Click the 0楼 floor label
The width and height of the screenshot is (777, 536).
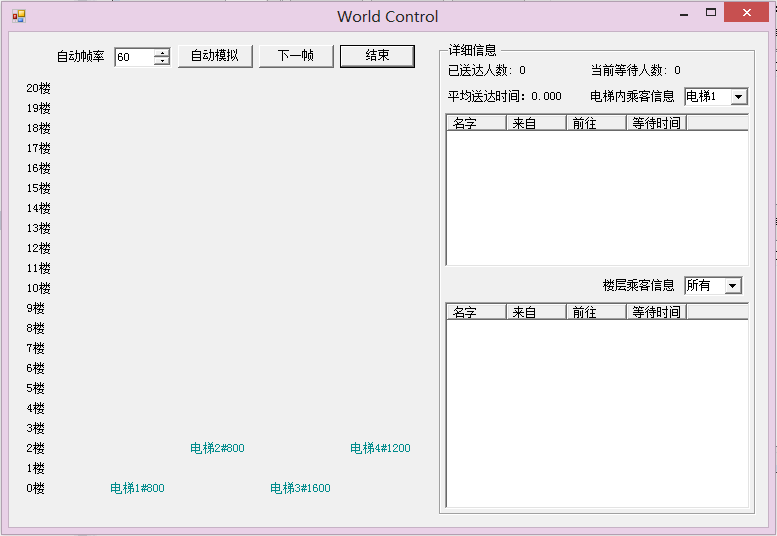tap(36, 488)
